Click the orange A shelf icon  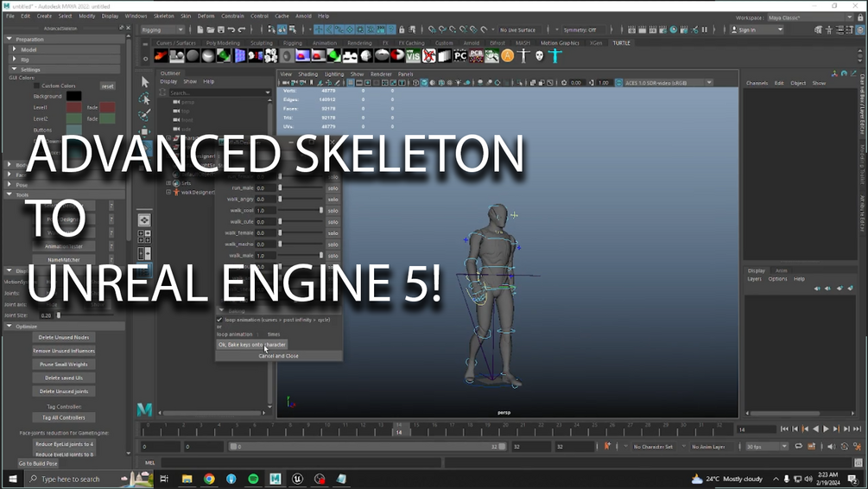[508, 55]
